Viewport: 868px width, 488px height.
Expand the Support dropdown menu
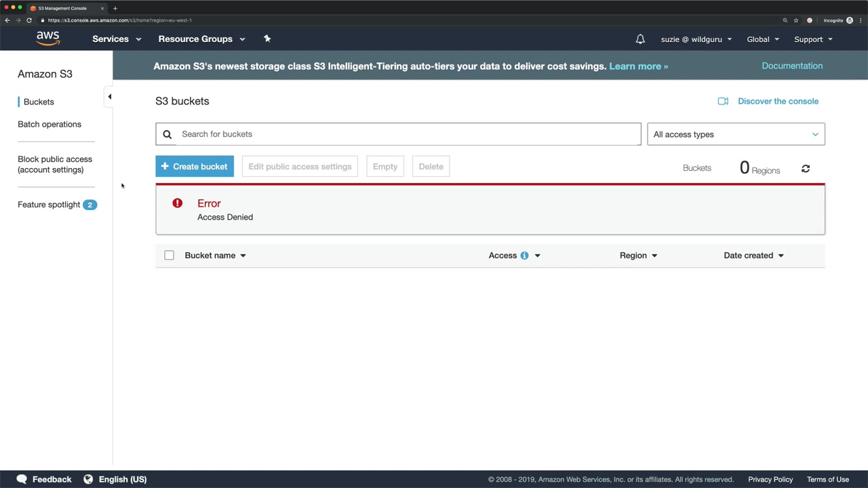(x=813, y=39)
